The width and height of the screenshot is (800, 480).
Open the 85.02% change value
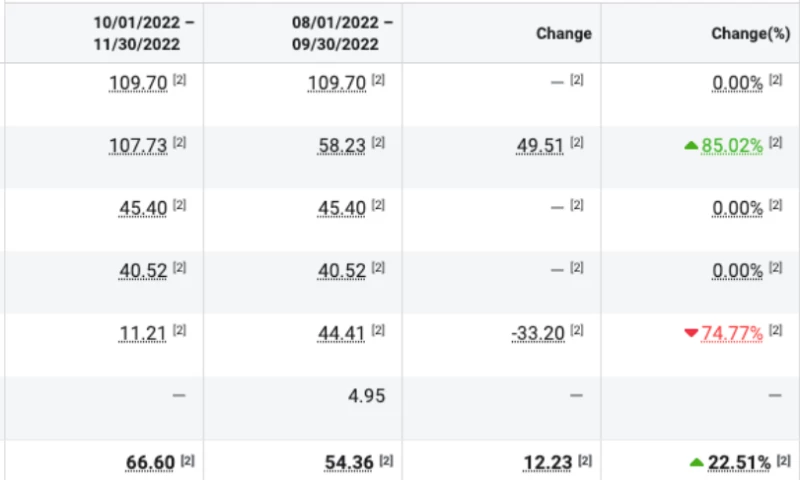click(732, 146)
